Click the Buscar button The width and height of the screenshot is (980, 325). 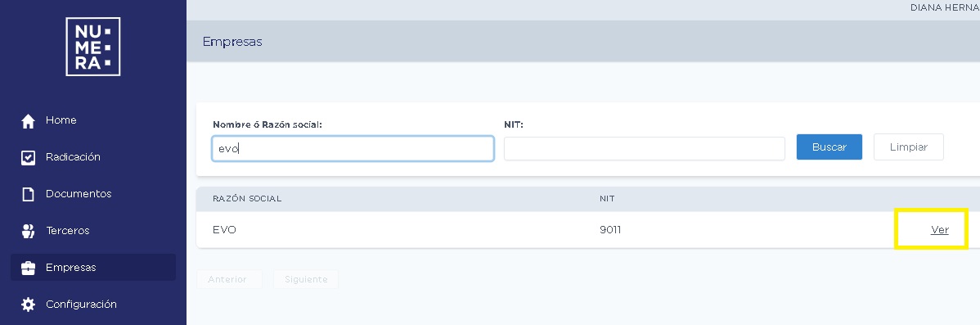tap(829, 147)
